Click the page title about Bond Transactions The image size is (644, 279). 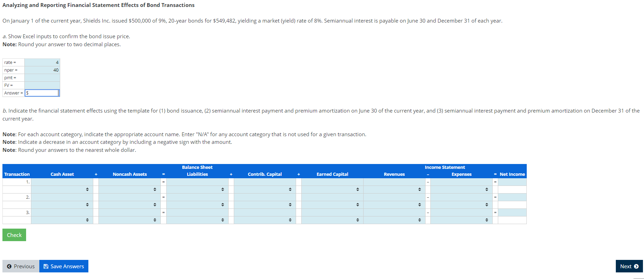[x=98, y=5]
